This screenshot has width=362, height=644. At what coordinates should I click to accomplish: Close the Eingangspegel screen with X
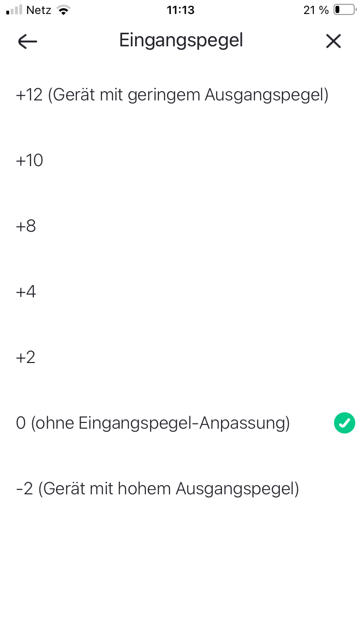(333, 42)
